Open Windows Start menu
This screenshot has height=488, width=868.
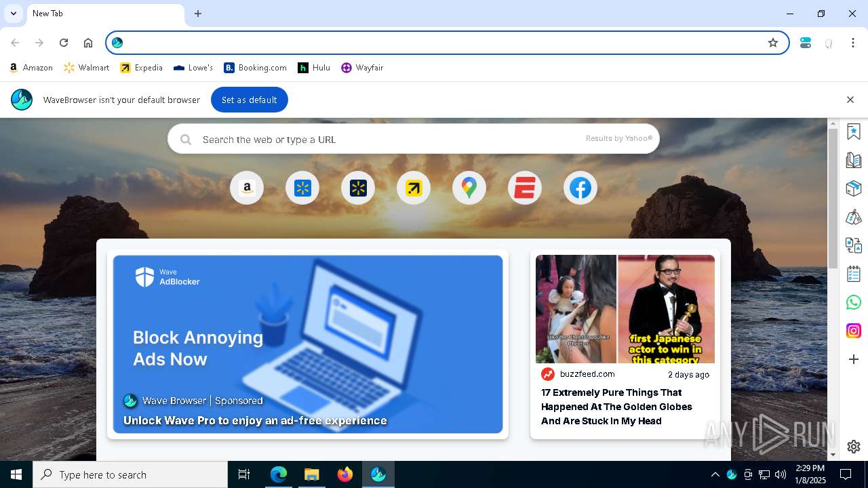[x=16, y=474]
